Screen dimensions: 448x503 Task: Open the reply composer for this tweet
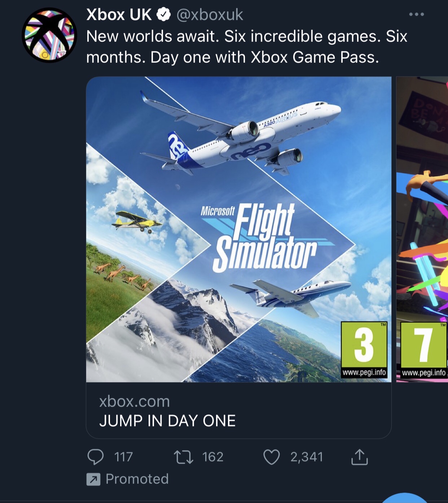click(x=96, y=457)
